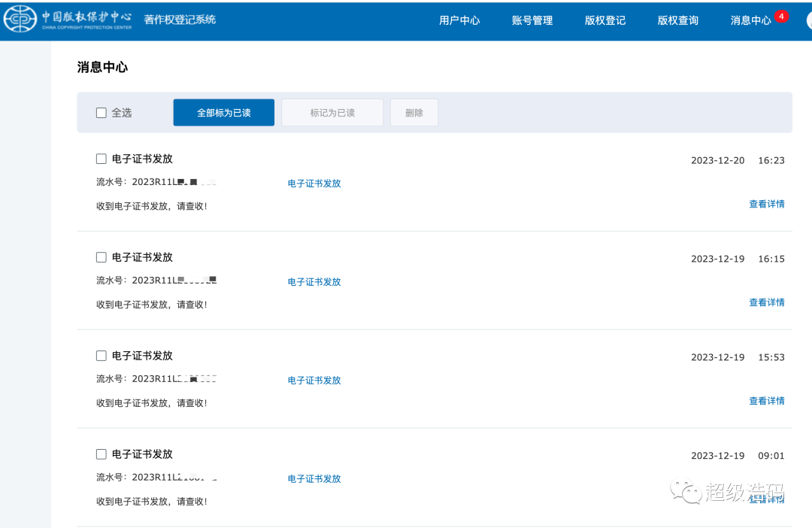Click the bold title of the 15:53 message
The image size is (812, 528).
tap(142, 356)
